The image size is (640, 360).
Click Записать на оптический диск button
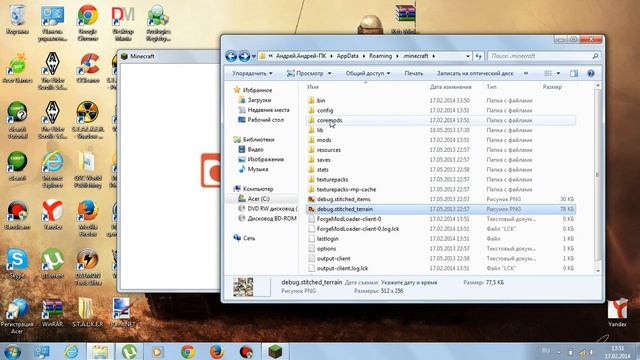(x=475, y=73)
